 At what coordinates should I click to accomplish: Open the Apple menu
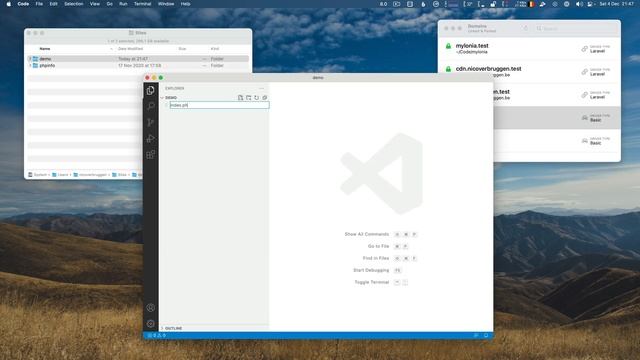coord(9,4)
